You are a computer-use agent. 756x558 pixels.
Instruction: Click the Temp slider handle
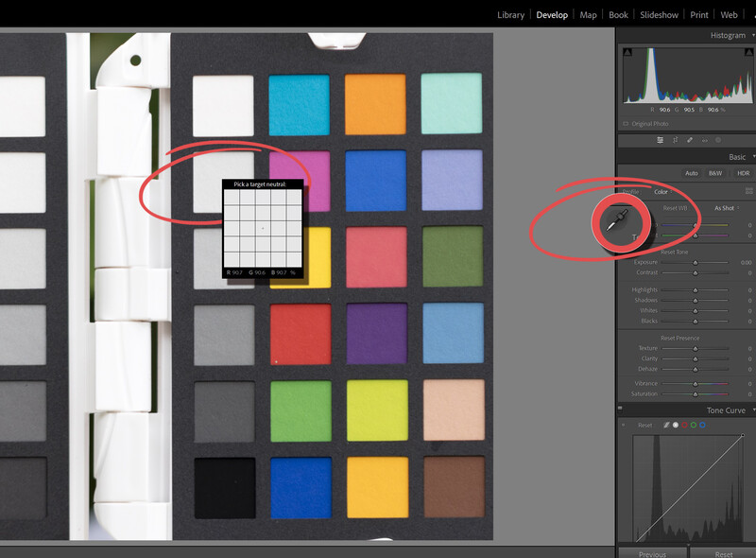tap(696, 225)
